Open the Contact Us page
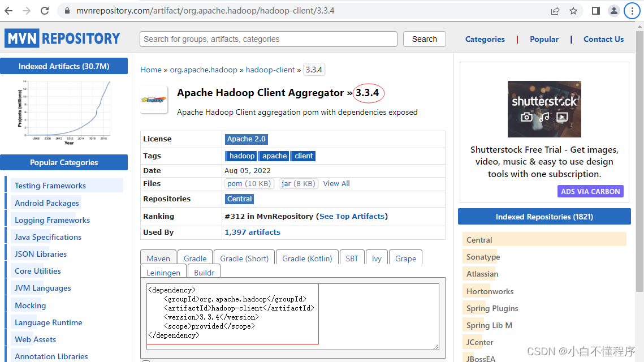 click(x=603, y=40)
